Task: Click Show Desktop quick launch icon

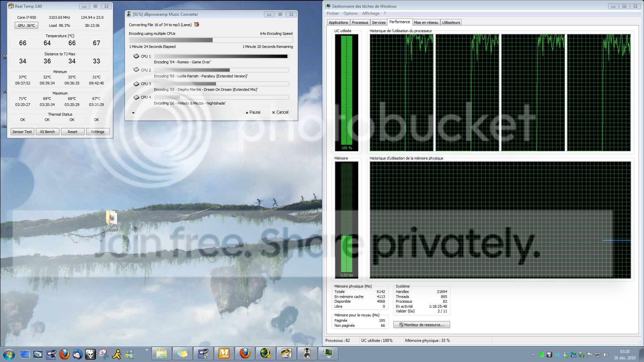Action: point(25,354)
